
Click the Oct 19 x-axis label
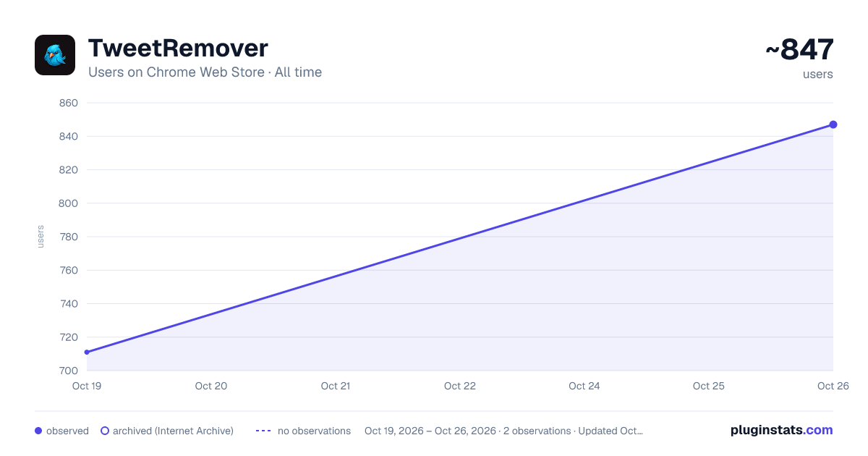86,386
